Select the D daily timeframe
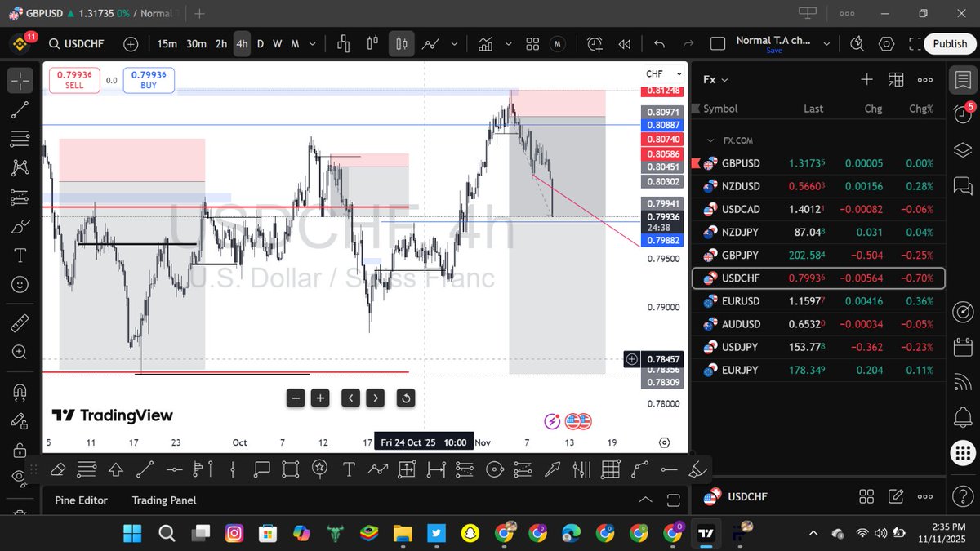The width and height of the screenshot is (980, 551). tap(261, 44)
